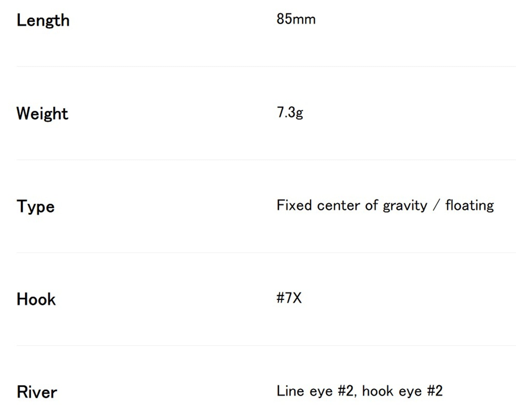Click divider line below the Hook row

point(266,345)
